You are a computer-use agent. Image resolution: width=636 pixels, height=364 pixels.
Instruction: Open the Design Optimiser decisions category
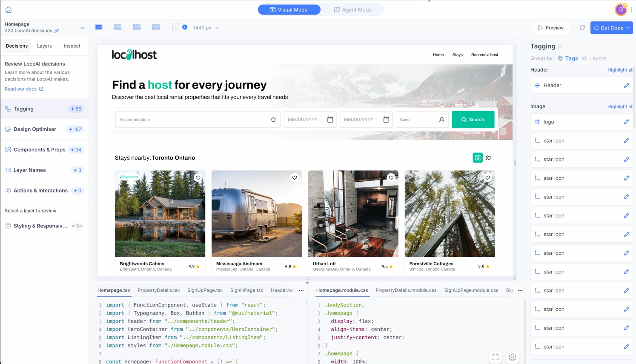pyautogui.click(x=44, y=129)
